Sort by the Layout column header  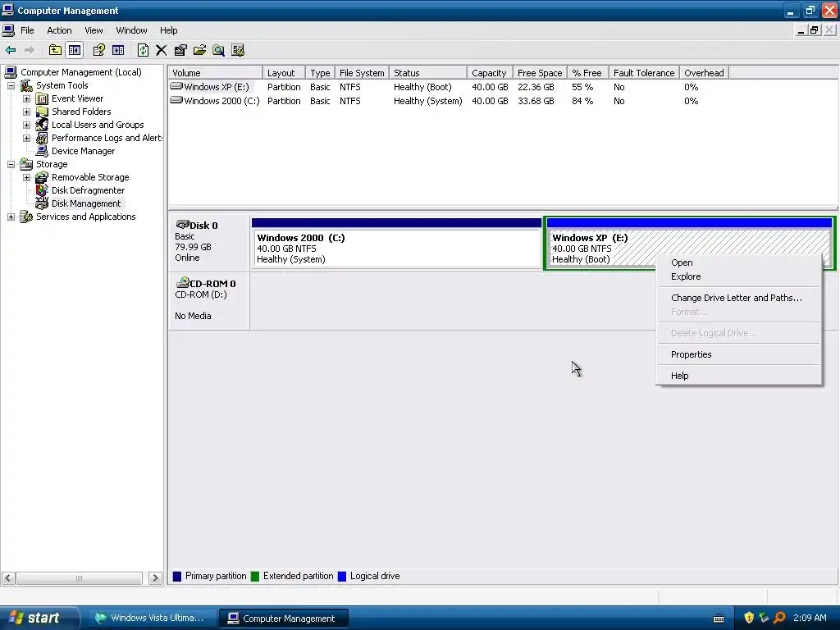pos(284,73)
